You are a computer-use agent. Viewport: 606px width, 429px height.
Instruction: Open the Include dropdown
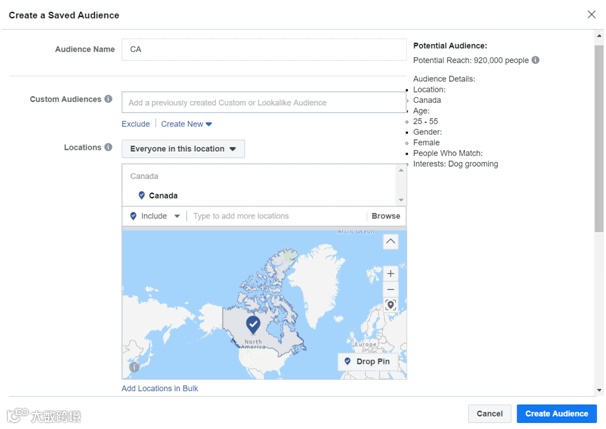155,216
